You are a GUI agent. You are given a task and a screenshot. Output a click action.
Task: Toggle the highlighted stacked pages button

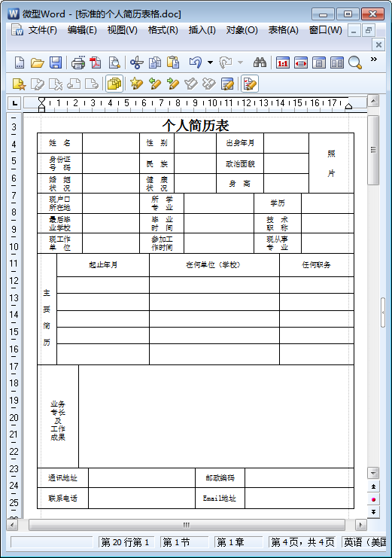pos(114,84)
